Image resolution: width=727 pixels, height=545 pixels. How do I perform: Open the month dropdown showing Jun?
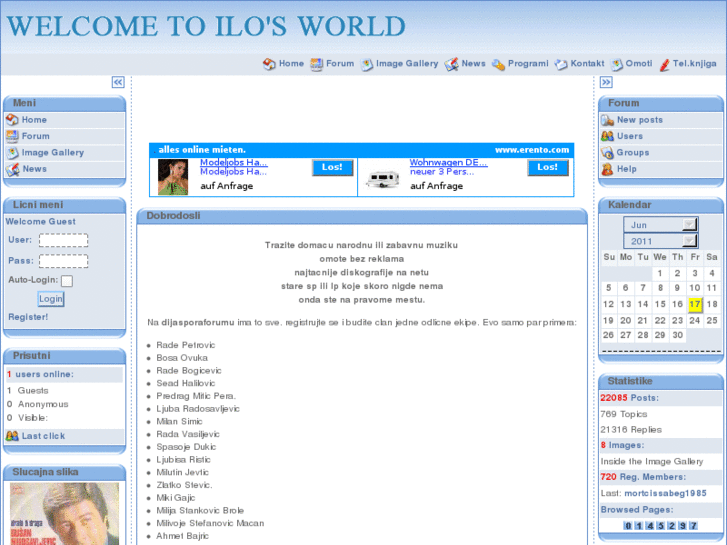tap(661, 225)
